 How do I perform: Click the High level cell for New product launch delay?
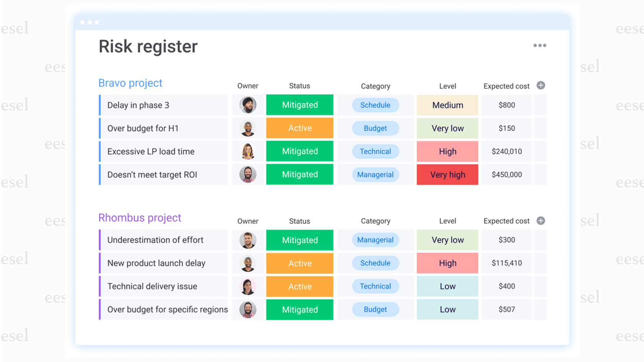(x=447, y=263)
